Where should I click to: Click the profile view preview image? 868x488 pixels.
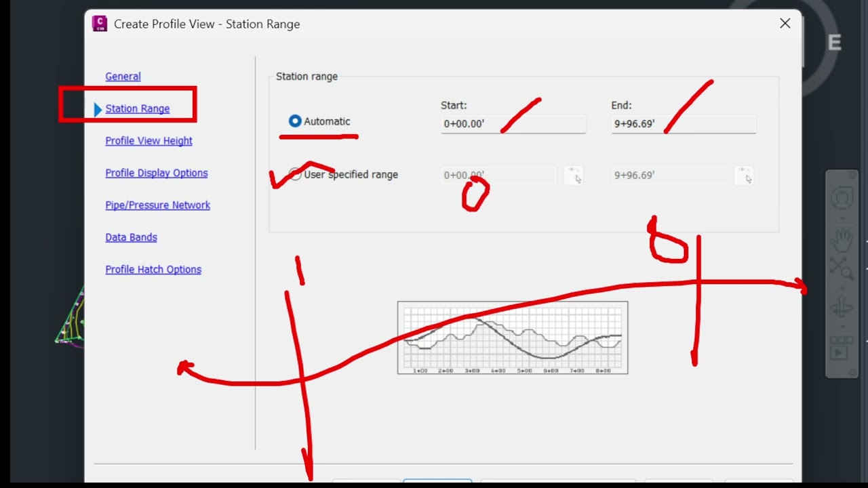(x=513, y=338)
